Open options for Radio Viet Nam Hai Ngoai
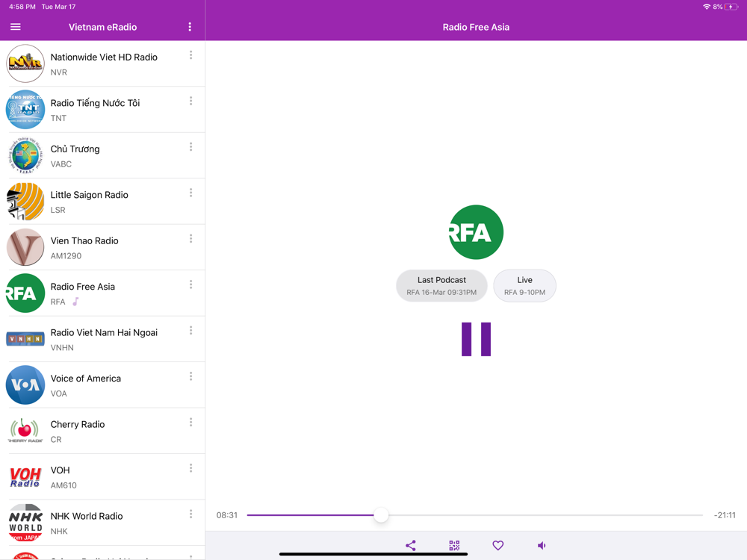747x560 pixels. [191, 331]
